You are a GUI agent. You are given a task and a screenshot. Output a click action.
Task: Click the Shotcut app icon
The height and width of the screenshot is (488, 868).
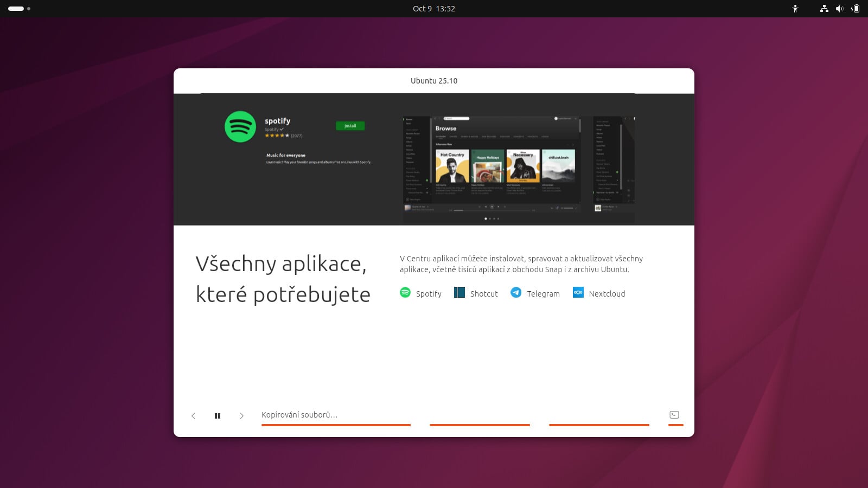(x=459, y=293)
